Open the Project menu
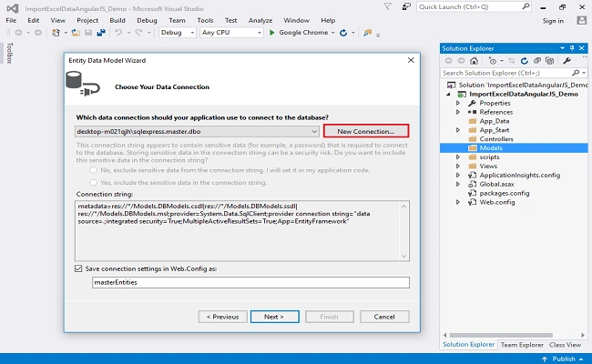 click(87, 20)
